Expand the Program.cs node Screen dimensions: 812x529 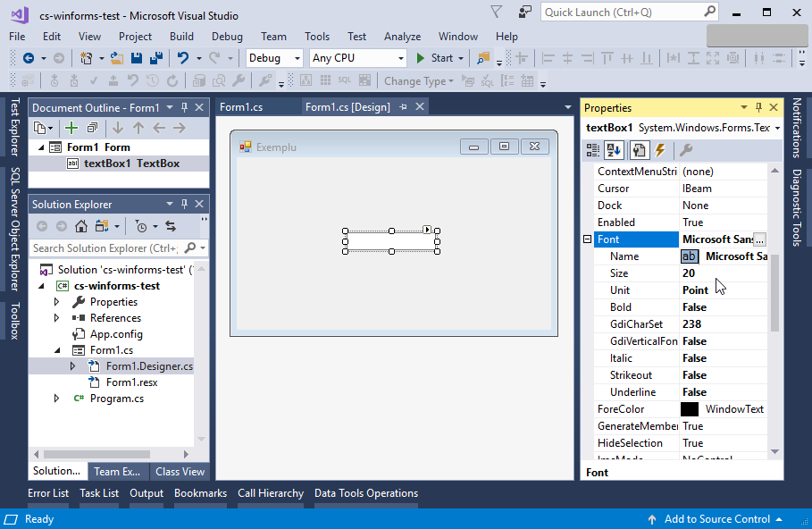point(57,398)
